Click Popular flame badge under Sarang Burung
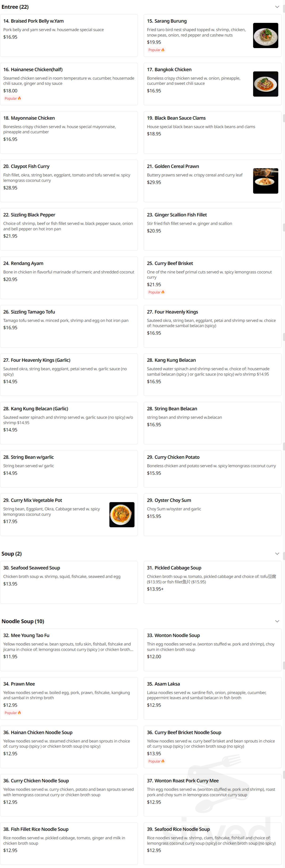This screenshot has width=285, height=868. (x=157, y=50)
